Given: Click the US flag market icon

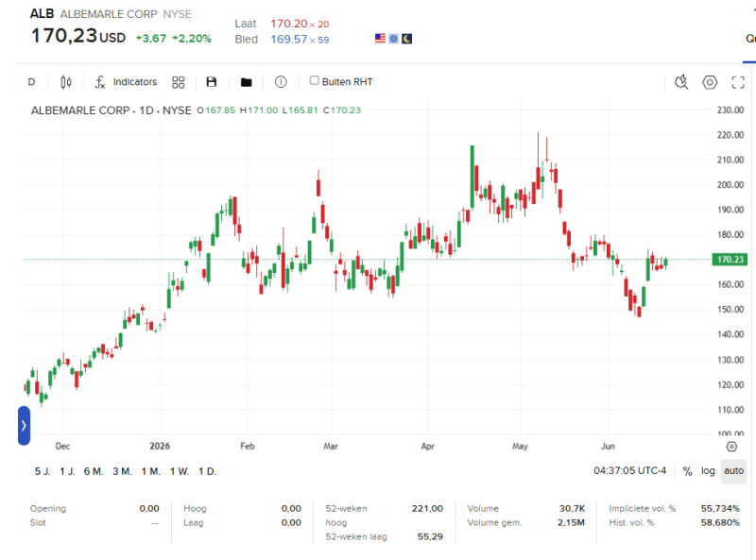Looking at the screenshot, I should [381, 38].
